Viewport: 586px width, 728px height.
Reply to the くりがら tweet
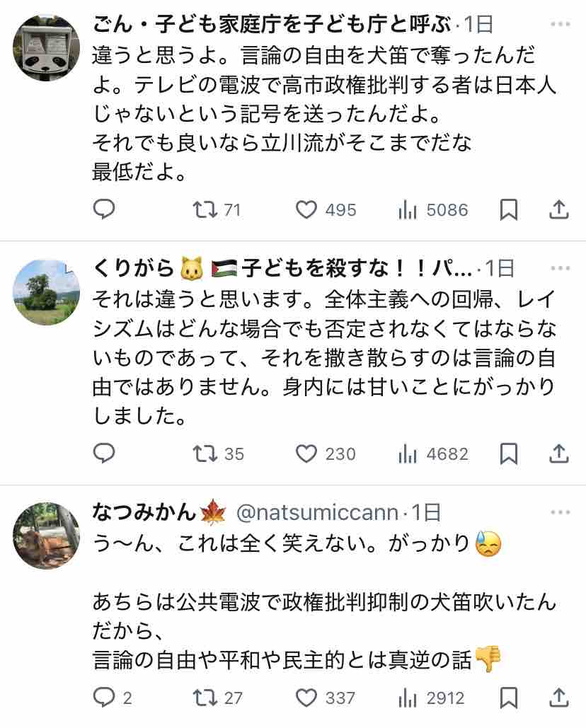click(104, 453)
